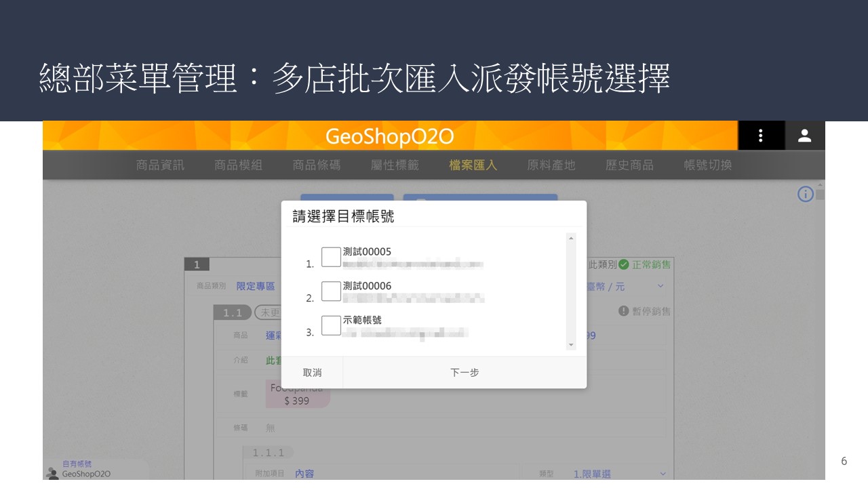Click the blue info circle icon
Screen dimensions: 868x488
tap(805, 195)
